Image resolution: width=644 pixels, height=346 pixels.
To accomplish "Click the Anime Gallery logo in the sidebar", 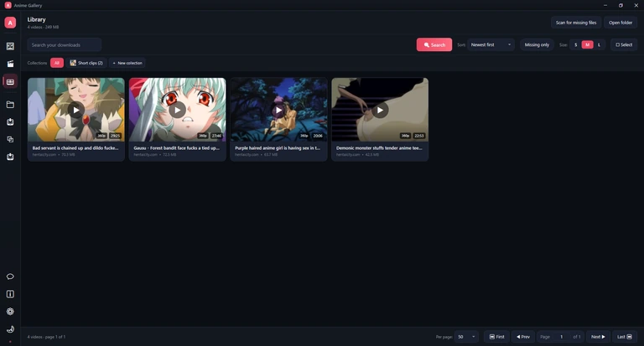I will click(10, 23).
